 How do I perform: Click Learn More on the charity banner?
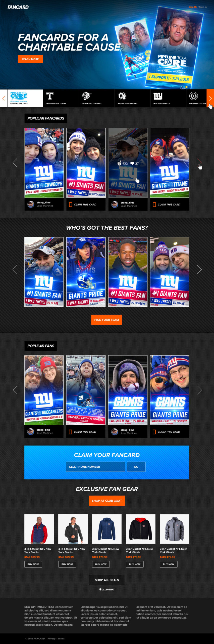pos(30,59)
